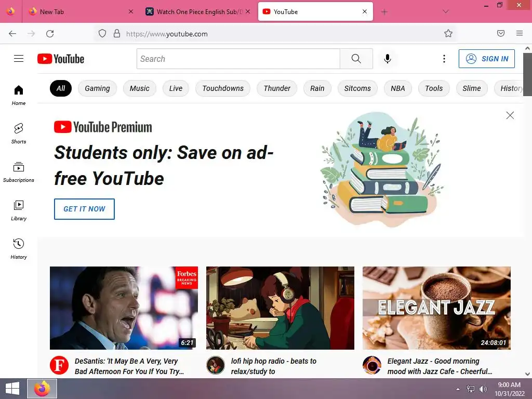Image resolution: width=532 pixels, height=399 pixels.
Task: Reload the current page
Action: tap(50, 34)
